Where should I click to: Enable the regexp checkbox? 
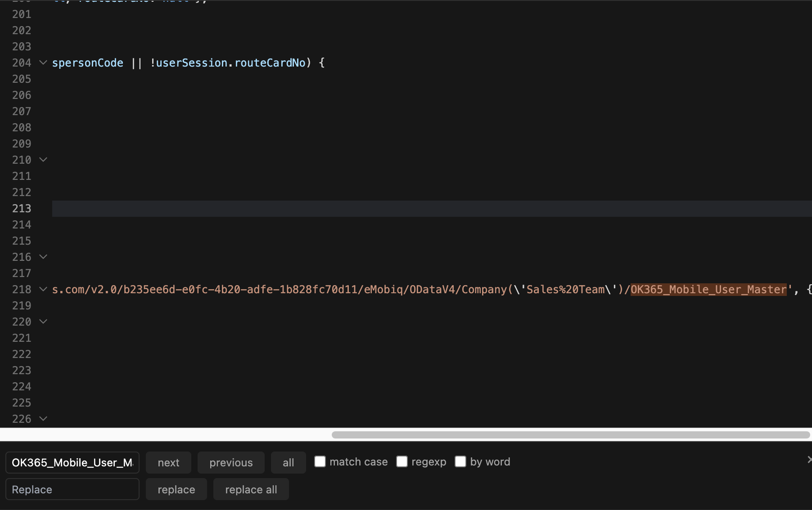401,461
